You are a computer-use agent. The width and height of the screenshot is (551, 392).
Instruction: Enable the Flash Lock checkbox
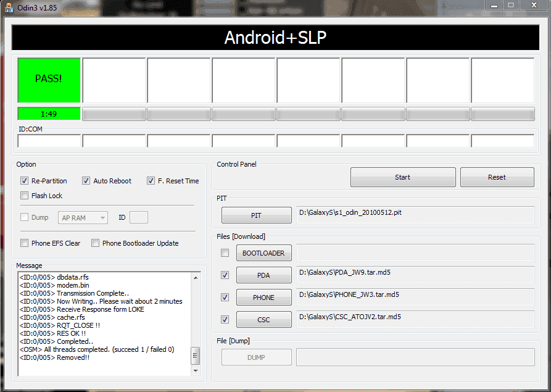click(24, 196)
